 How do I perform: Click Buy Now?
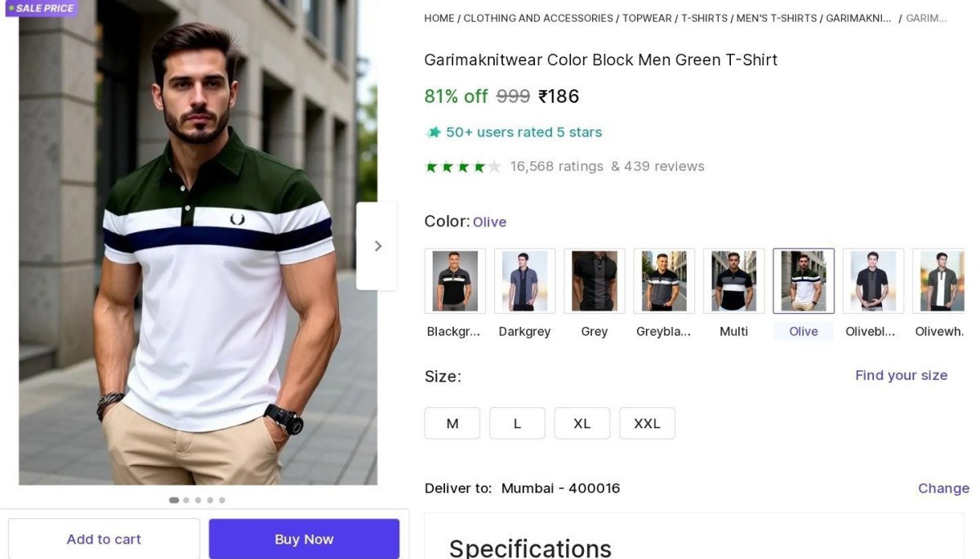coord(304,539)
